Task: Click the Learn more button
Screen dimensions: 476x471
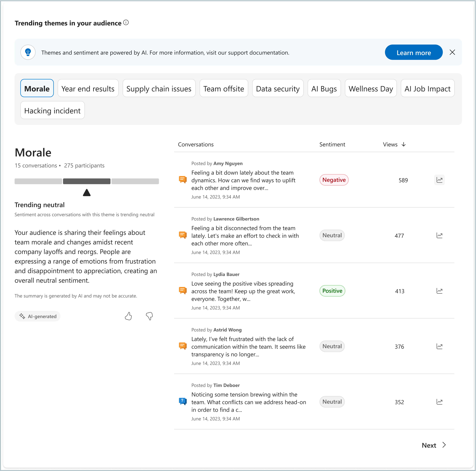Action: coord(414,53)
